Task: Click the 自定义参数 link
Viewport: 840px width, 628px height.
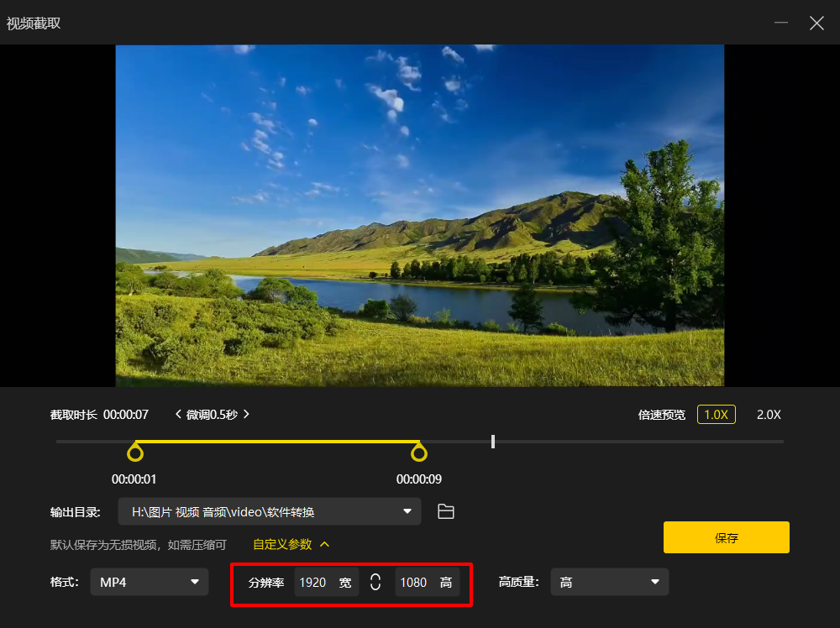Action: (282, 545)
